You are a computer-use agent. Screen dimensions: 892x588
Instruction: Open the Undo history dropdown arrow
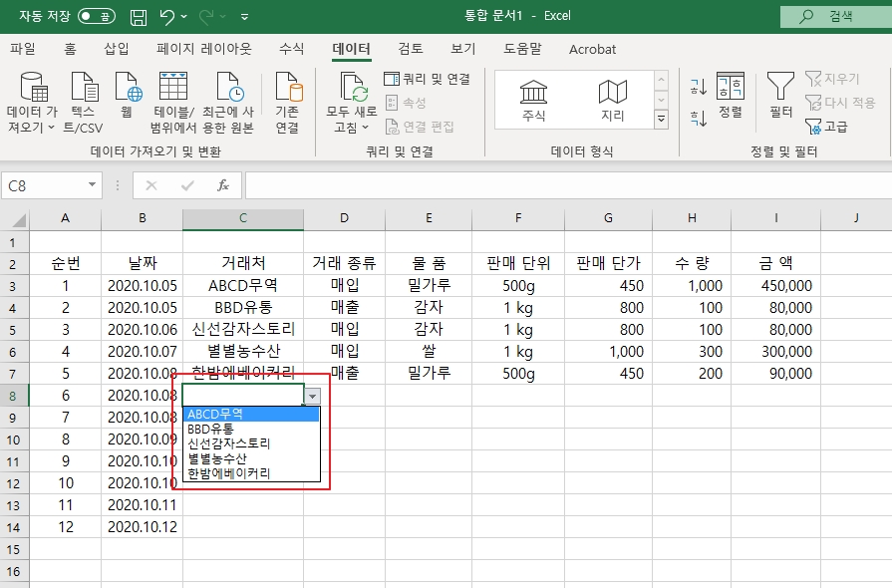183,17
